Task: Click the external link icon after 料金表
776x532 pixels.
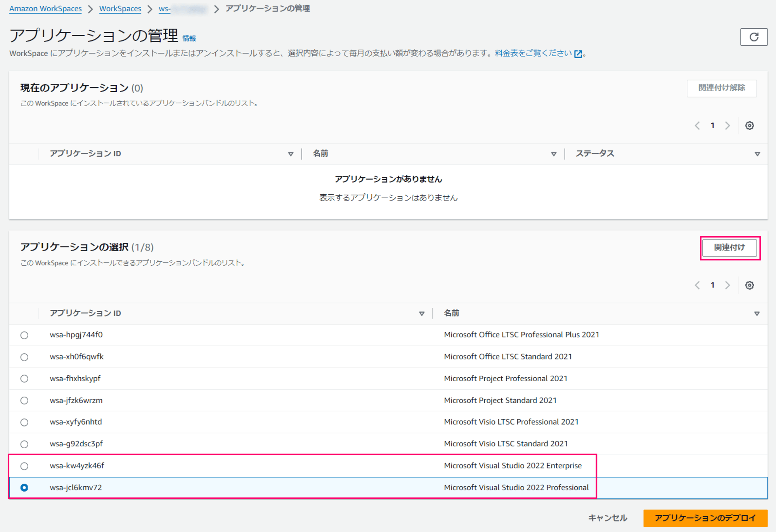Action: [578, 54]
